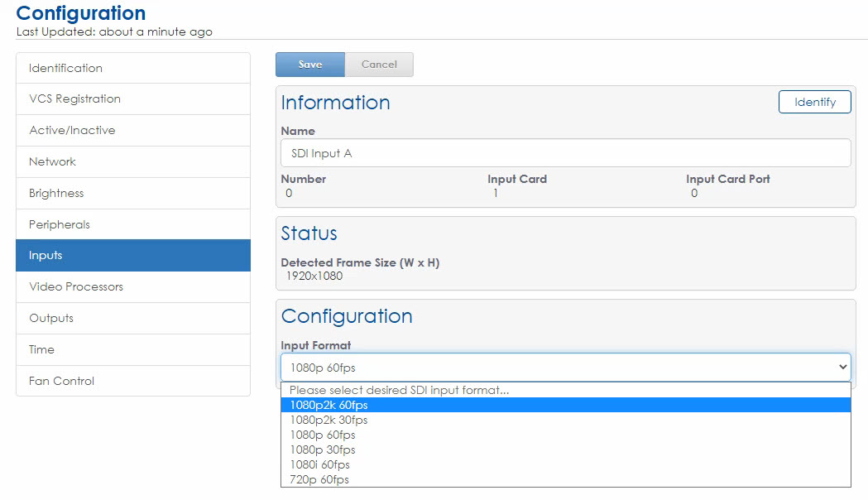Image resolution: width=868 pixels, height=500 pixels.
Task: Cancel pending configuration changes
Action: click(379, 64)
